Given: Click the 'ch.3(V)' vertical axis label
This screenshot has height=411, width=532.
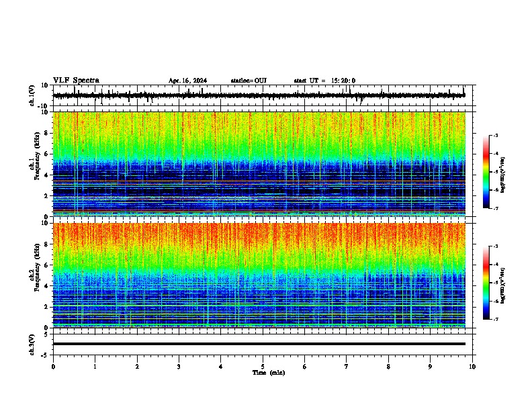Looking at the screenshot, I should pos(32,345).
